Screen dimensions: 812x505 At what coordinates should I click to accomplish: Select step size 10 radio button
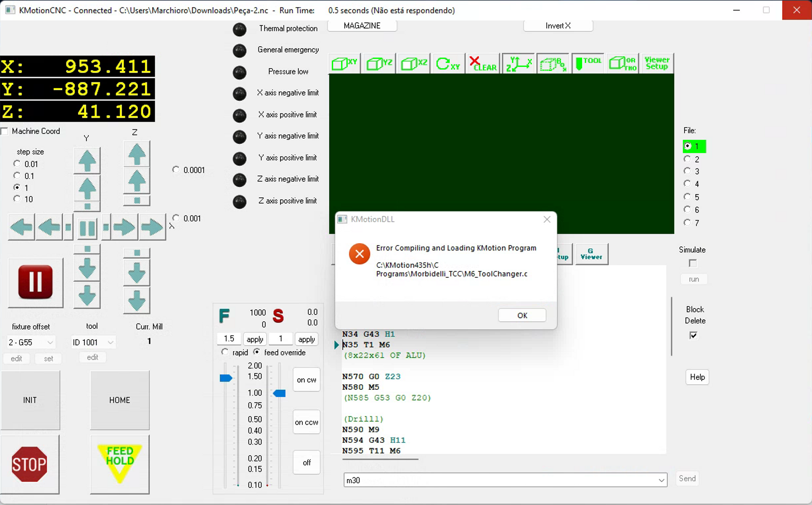coord(17,199)
